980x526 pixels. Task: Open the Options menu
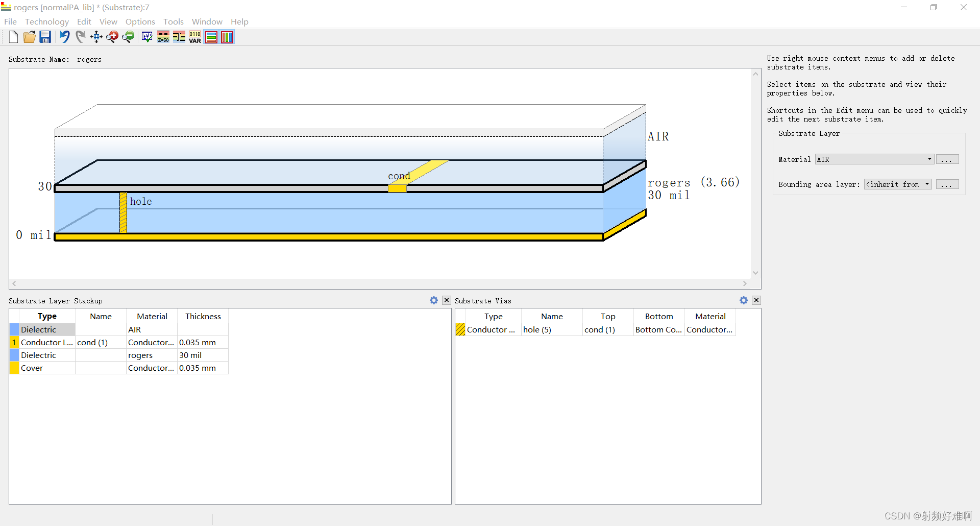(140, 21)
